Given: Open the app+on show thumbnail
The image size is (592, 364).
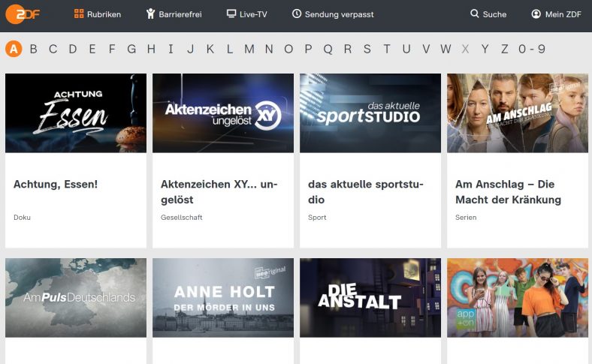Looking at the screenshot, I should pyautogui.click(x=518, y=298).
